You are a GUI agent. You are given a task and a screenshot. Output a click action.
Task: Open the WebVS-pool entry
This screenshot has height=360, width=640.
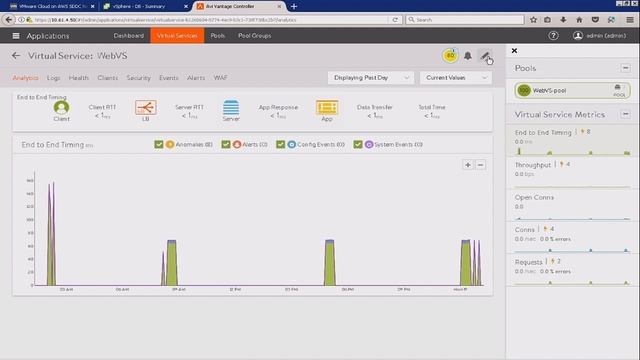(572, 91)
